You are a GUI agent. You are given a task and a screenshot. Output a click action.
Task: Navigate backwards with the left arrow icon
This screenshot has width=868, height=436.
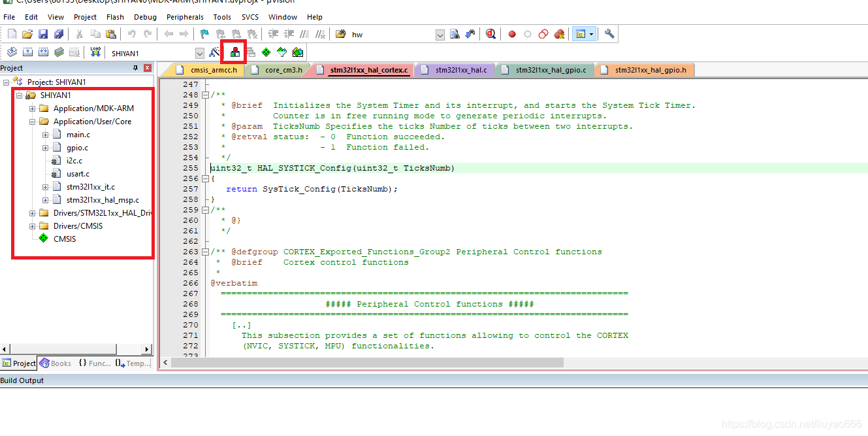169,34
